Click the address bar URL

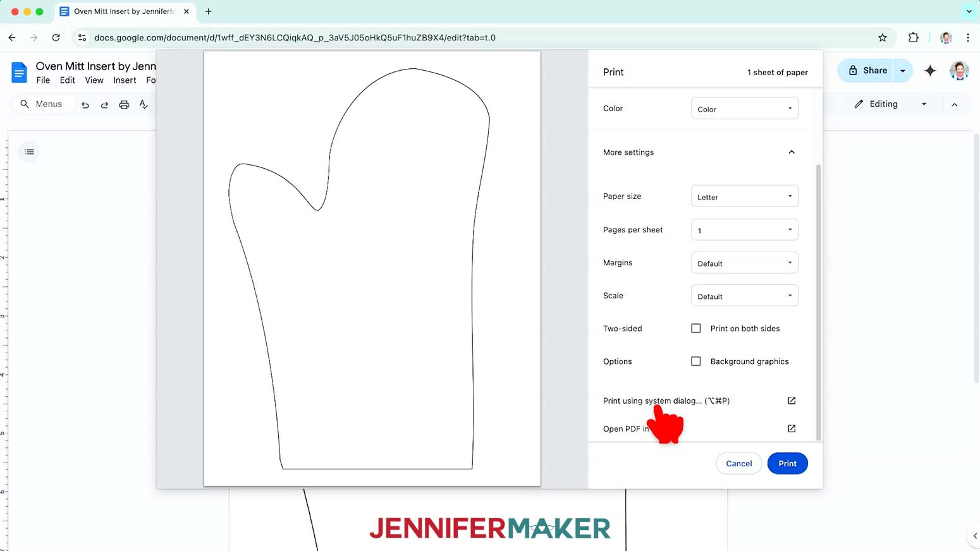coord(295,38)
